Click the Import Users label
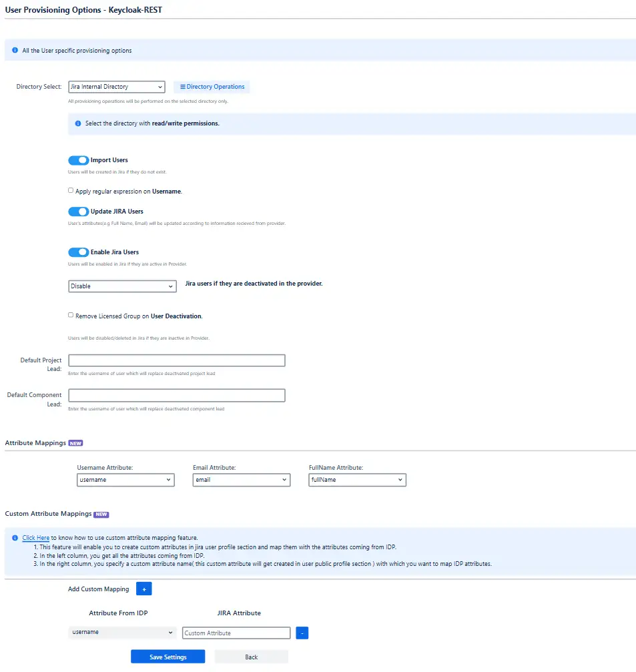 (109, 160)
